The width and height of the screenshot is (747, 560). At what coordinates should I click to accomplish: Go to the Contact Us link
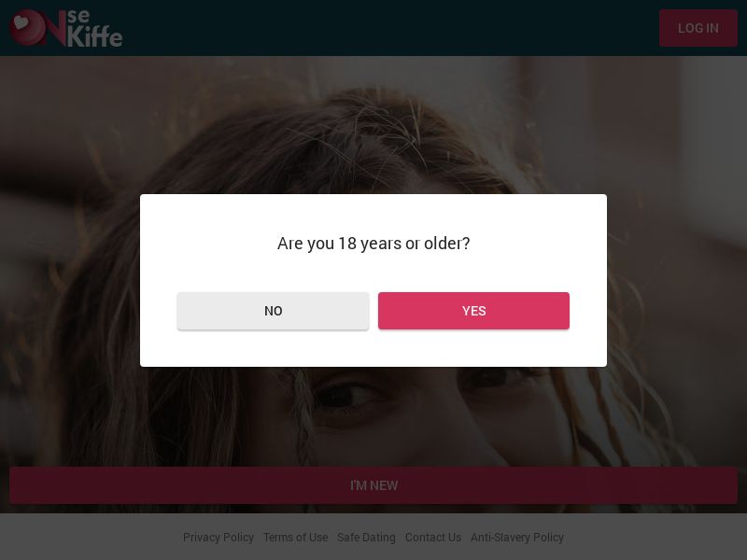(433, 538)
